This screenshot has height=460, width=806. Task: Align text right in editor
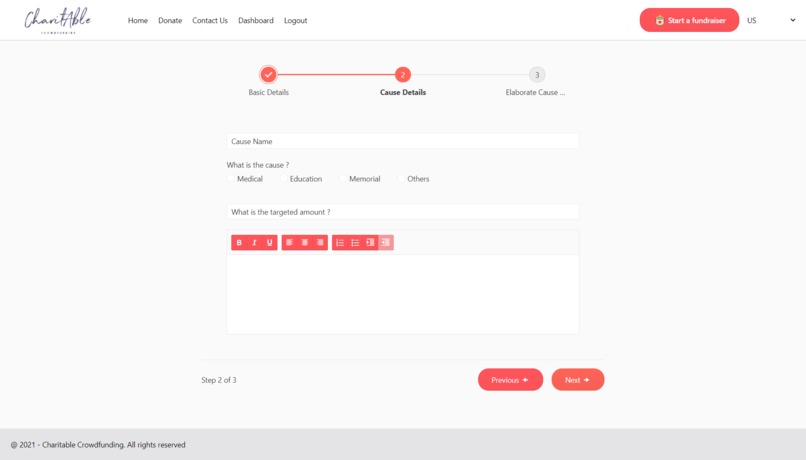[320, 243]
